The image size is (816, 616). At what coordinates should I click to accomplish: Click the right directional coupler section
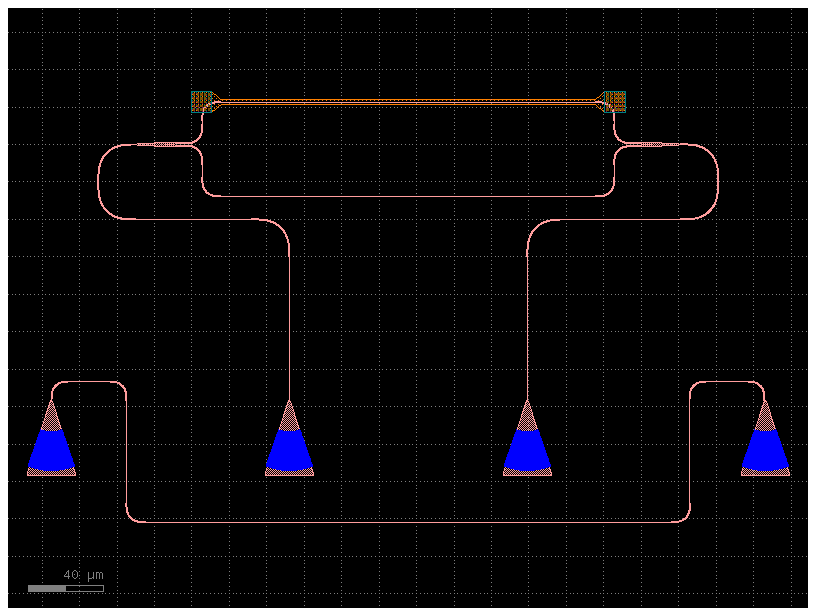coord(650,145)
